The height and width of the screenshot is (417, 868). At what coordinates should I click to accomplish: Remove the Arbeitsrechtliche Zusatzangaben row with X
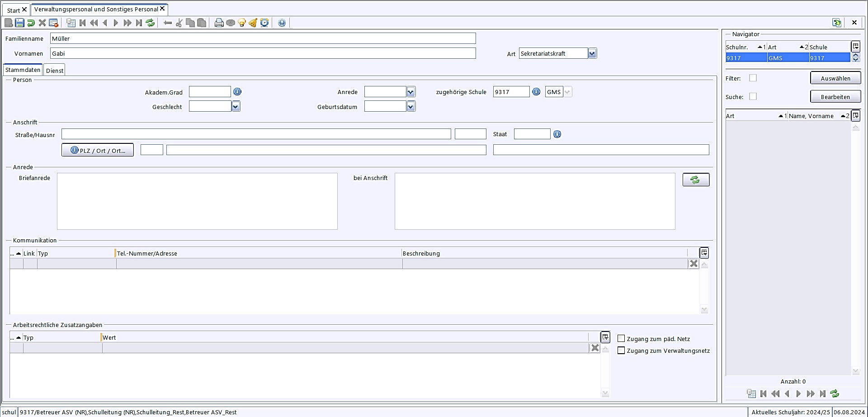595,348
